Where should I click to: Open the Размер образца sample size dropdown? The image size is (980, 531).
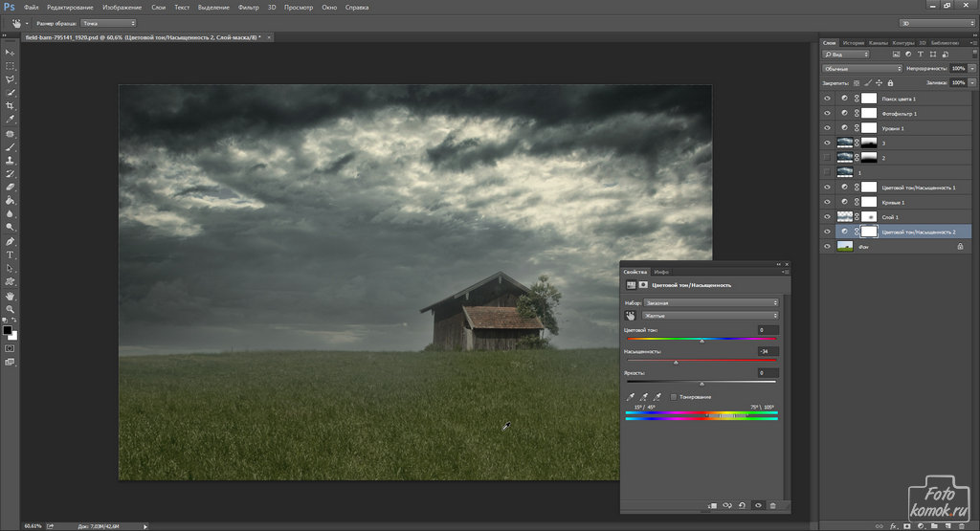click(x=109, y=23)
